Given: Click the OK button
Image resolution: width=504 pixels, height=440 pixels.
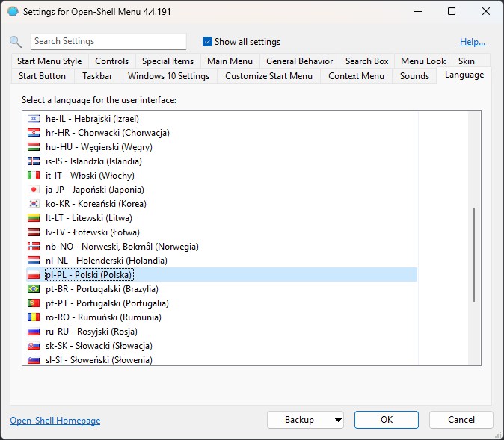Looking at the screenshot, I should click(387, 420).
